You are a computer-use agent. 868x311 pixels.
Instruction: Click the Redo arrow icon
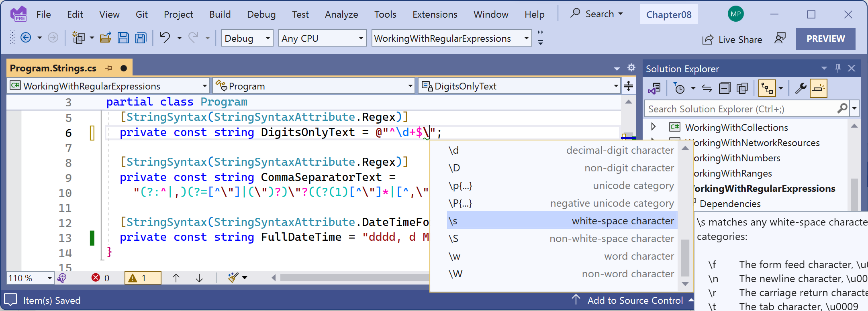point(194,38)
